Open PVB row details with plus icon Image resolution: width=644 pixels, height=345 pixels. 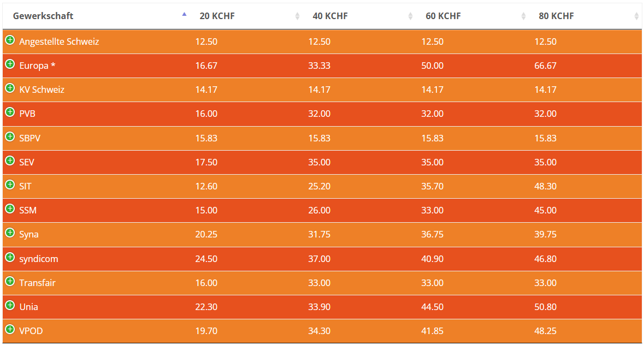point(10,112)
